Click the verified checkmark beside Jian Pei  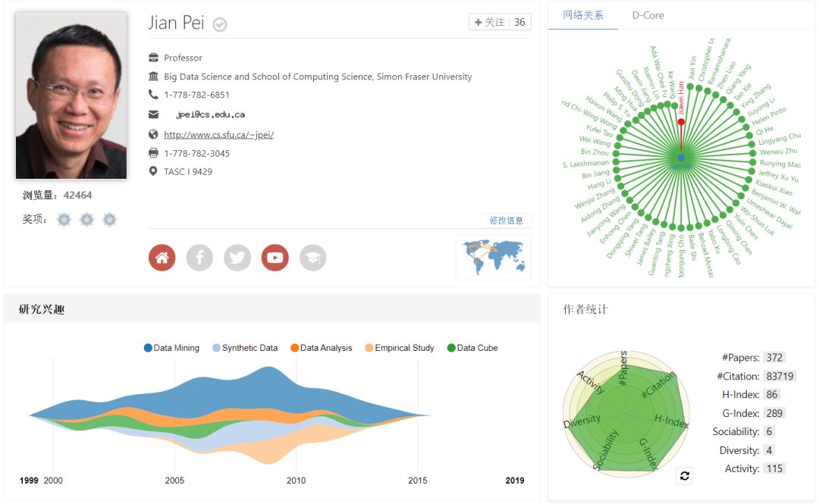click(x=220, y=25)
